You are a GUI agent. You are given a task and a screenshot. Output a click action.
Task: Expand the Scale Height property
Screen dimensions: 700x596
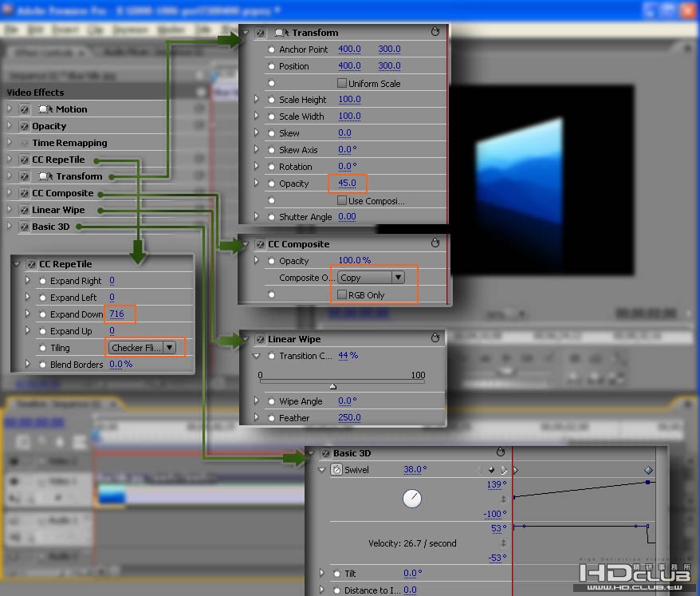(257, 100)
